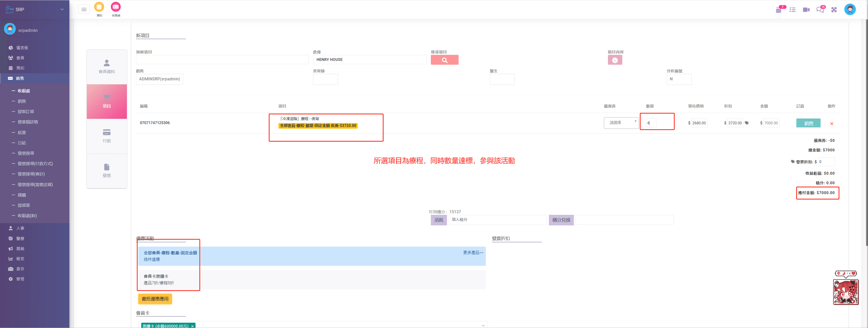
Task: Open the yellow 預約 calendar shortcut
Action: click(99, 7)
